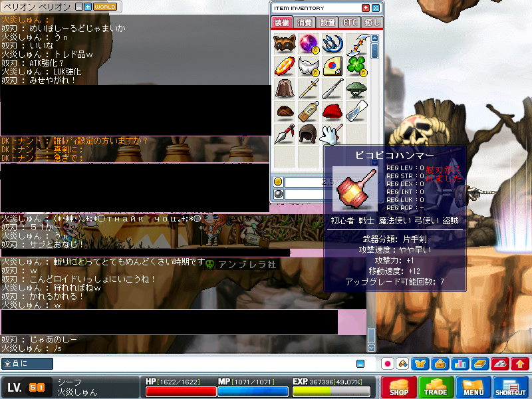Image resolution: width=532 pixels, height=399 pixels.
Task: Select the kunai throwing knife item
Action: (285, 134)
